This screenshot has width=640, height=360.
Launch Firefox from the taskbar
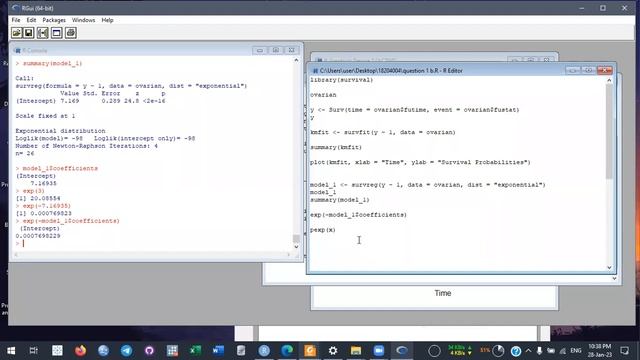80,351
